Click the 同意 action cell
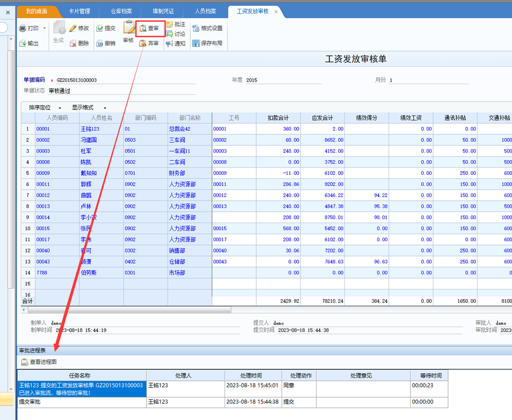This screenshot has height=420, width=512. (299, 389)
